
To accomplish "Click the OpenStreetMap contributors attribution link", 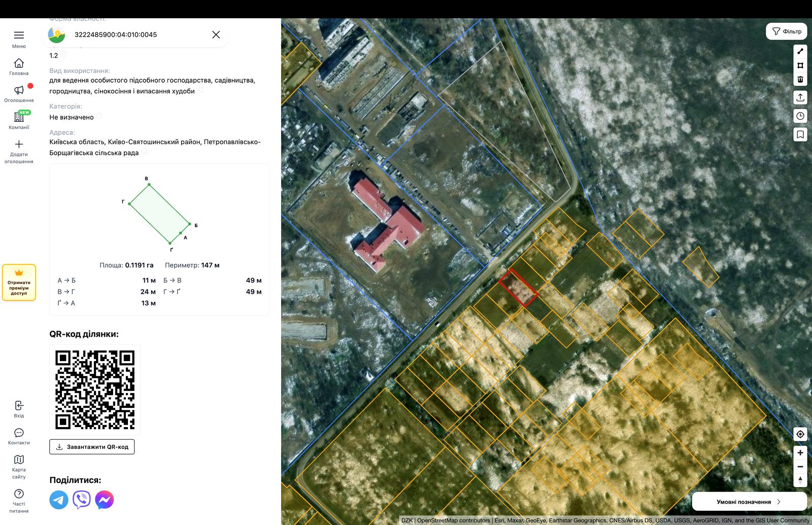I will [454, 520].
